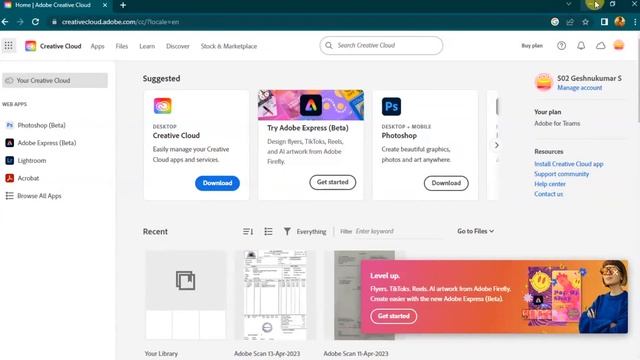The height and width of the screenshot is (360, 640).
Task: Click the Photoshop Ps card icon
Action: [391, 107]
